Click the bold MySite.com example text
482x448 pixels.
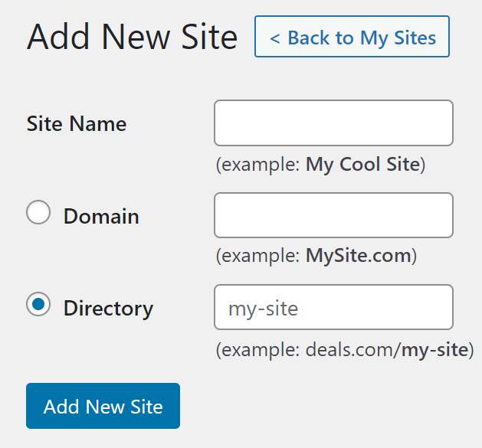click(x=359, y=256)
